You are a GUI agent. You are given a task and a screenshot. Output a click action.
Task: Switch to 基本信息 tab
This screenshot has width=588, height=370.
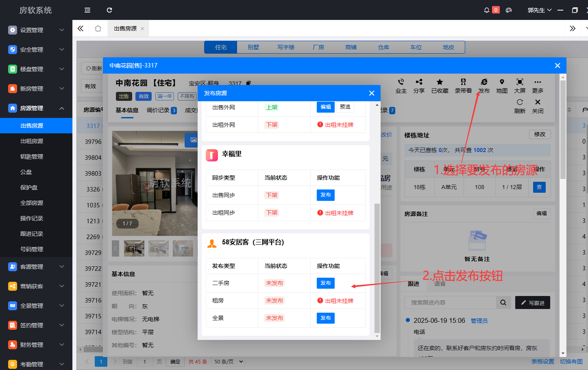(x=127, y=110)
